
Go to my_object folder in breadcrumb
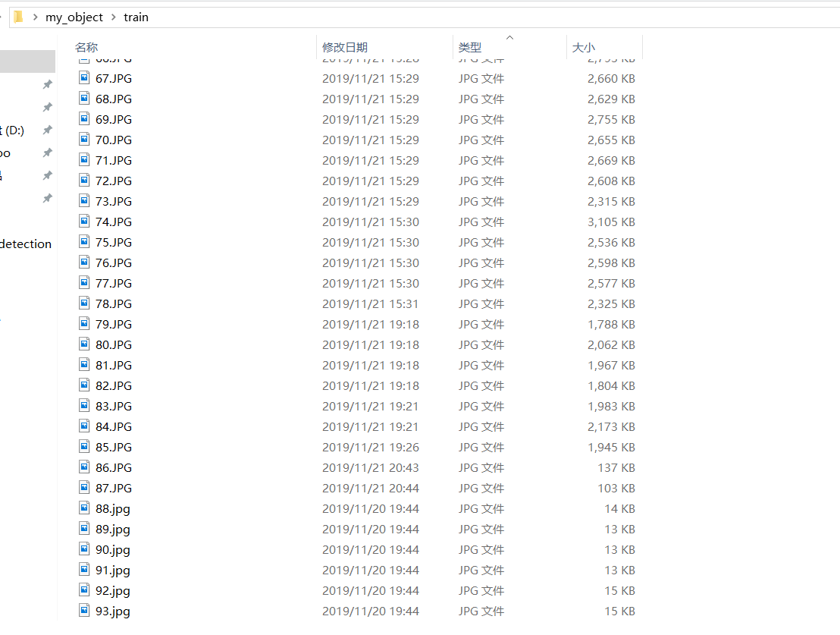click(74, 17)
